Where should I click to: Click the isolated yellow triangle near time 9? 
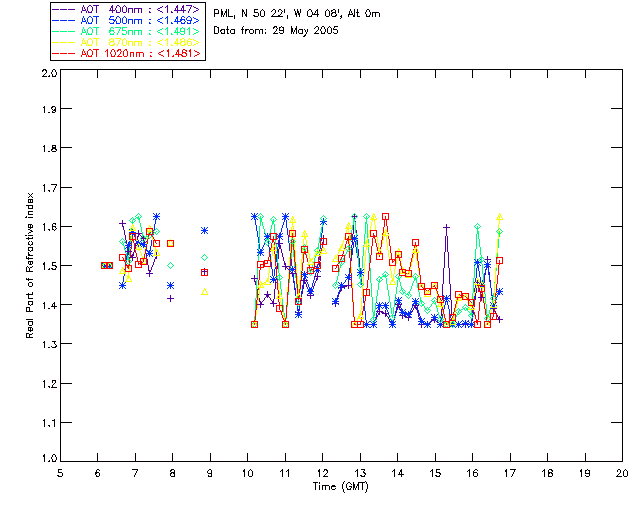click(204, 292)
